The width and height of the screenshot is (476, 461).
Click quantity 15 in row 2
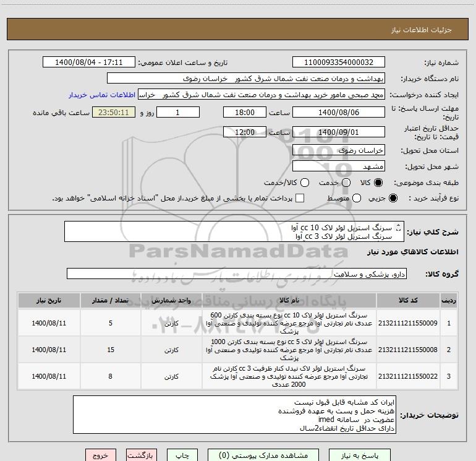[x=111, y=350]
